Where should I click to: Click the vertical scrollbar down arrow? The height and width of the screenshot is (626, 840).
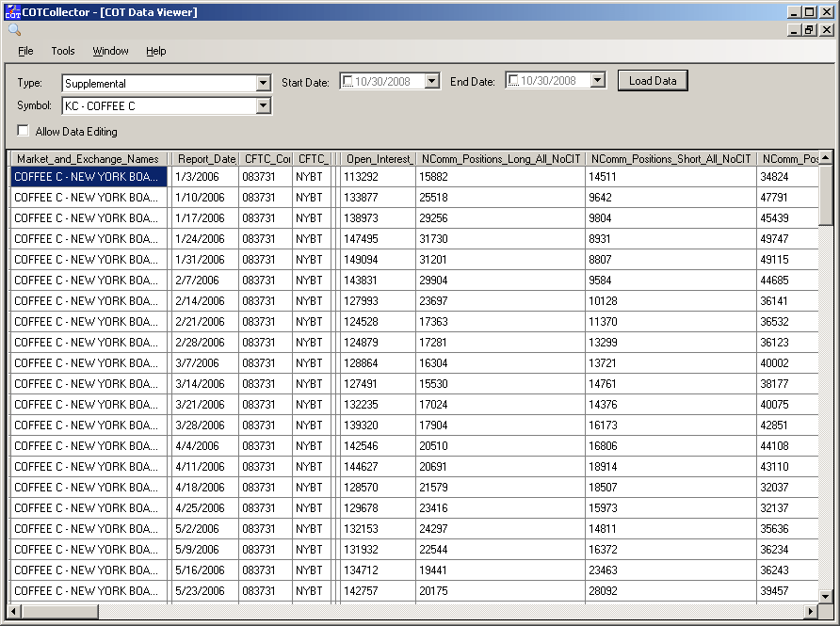pos(825,596)
